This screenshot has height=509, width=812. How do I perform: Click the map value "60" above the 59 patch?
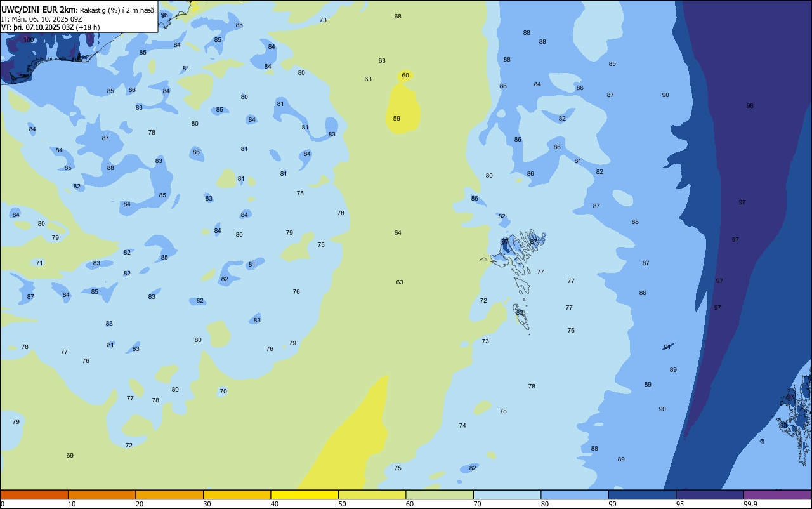[x=405, y=75]
